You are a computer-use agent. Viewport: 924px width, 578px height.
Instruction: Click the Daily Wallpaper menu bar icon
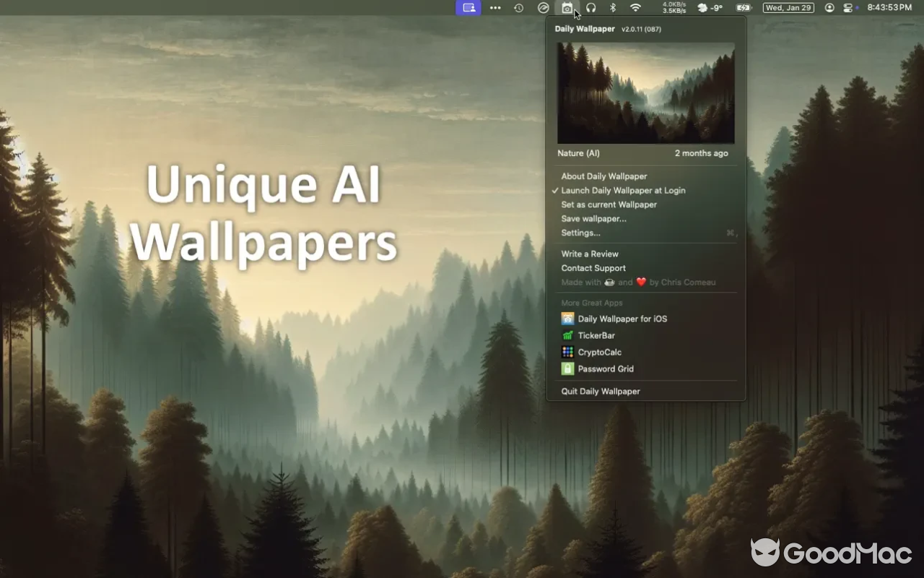[x=567, y=8]
